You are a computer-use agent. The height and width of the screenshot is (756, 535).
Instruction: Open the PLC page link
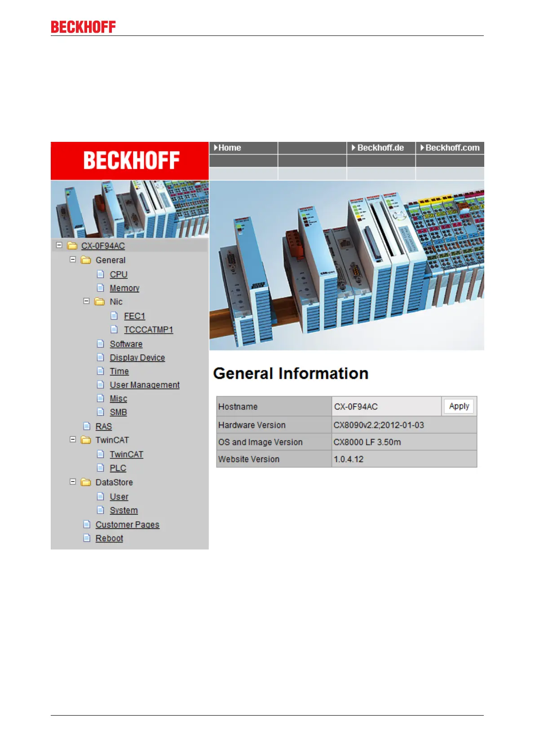point(118,468)
